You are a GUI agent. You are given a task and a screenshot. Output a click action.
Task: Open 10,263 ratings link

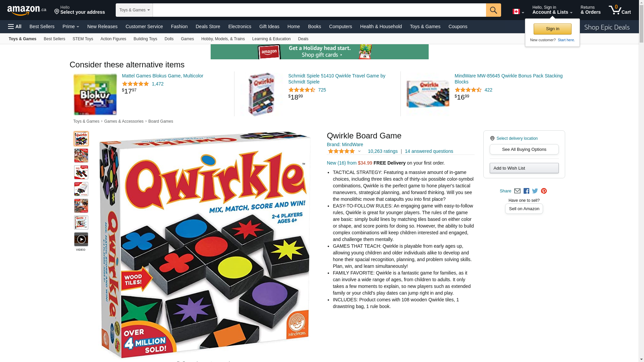tap(383, 151)
